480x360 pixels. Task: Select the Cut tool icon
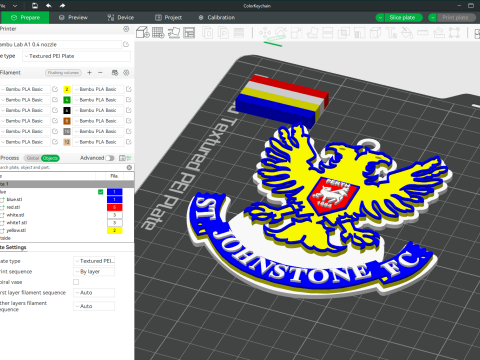point(328,33)
